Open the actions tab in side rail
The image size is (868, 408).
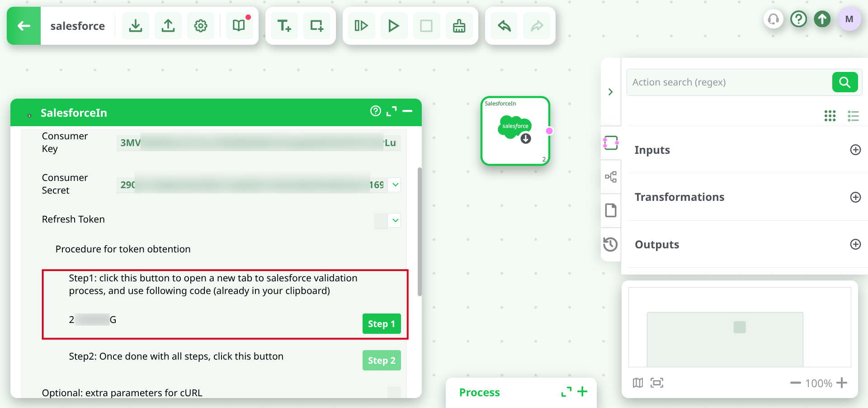point(611,143)
